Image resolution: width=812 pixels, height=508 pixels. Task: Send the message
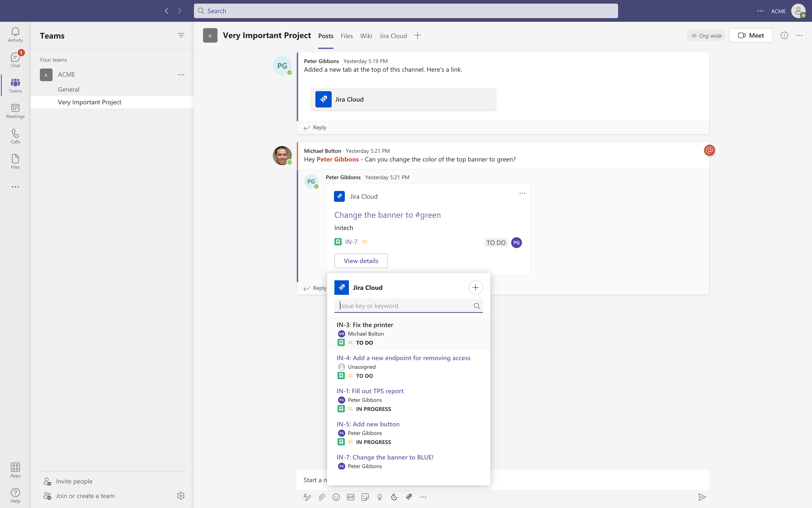[x=702, y=497]
